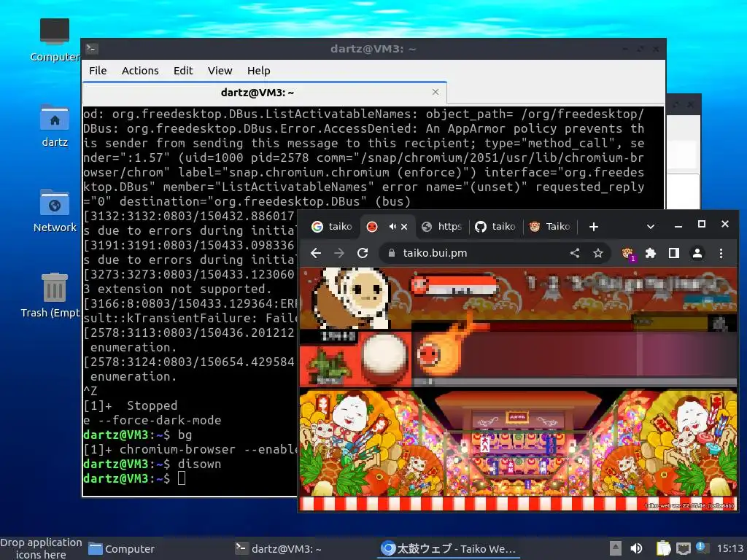Open the Edit menu in terminal

[183, 71]
